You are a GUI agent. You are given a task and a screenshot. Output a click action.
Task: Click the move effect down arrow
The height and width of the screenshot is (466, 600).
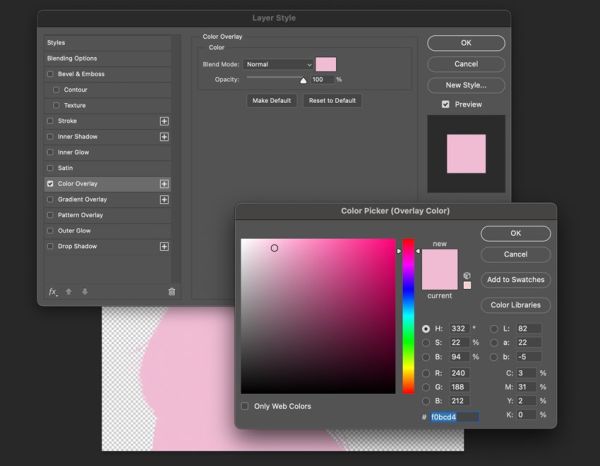pyautogui.click(x=85, y=292)
